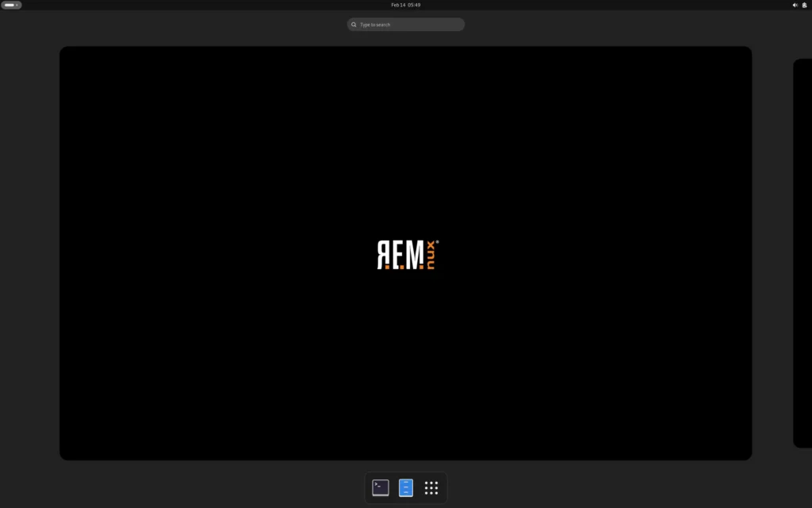Launch the Terminal from the dash
The width and height of the screenshot is (812, 508).
380,487
